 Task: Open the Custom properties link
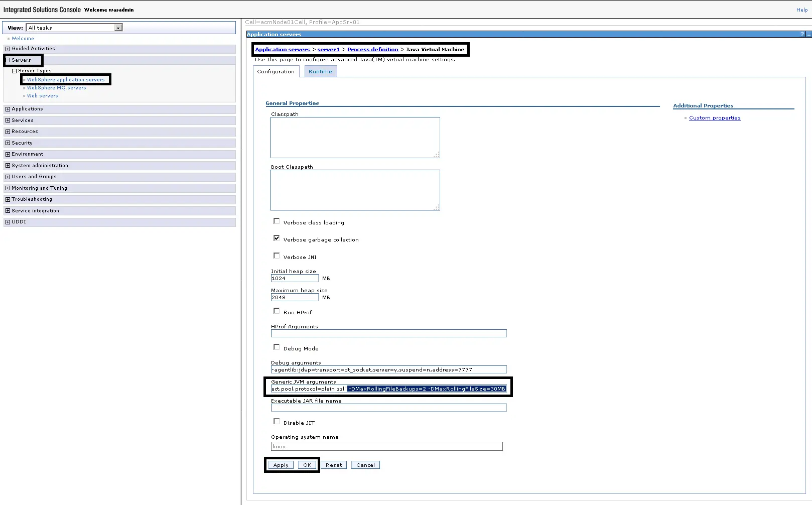[x=715, y=117]
